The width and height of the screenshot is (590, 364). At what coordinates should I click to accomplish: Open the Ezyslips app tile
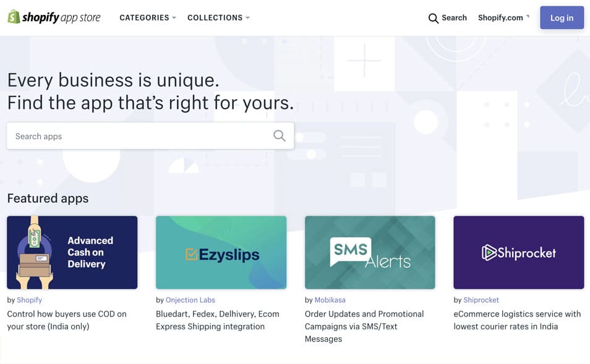pyautogui.click(x=221, y=252)
